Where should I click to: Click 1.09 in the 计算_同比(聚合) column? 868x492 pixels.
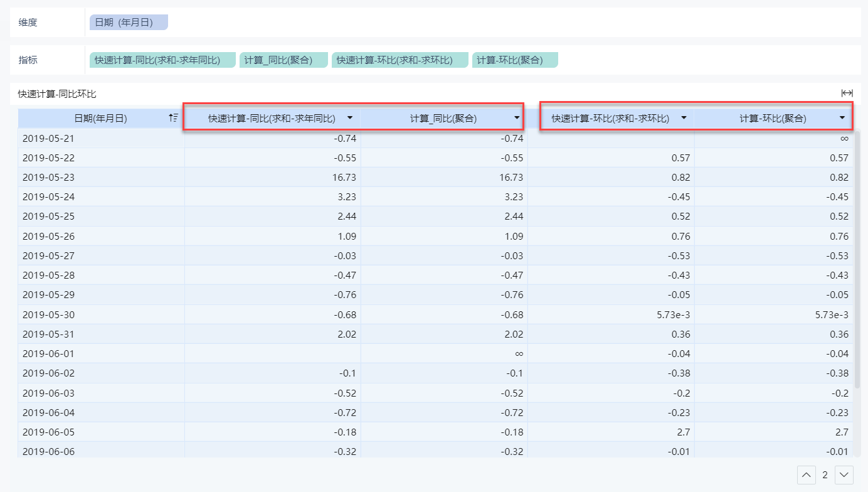pyautogui.click(x=513, y=236)
